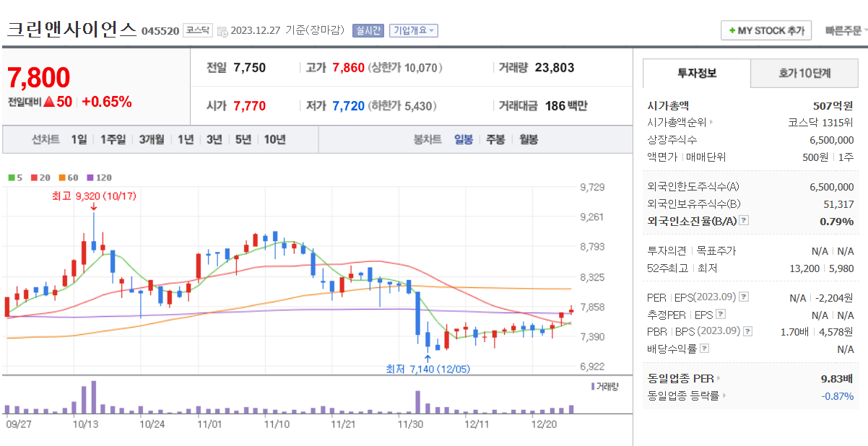
Task: Click the 동일업종 등락률 link
Action: point(683,395)
